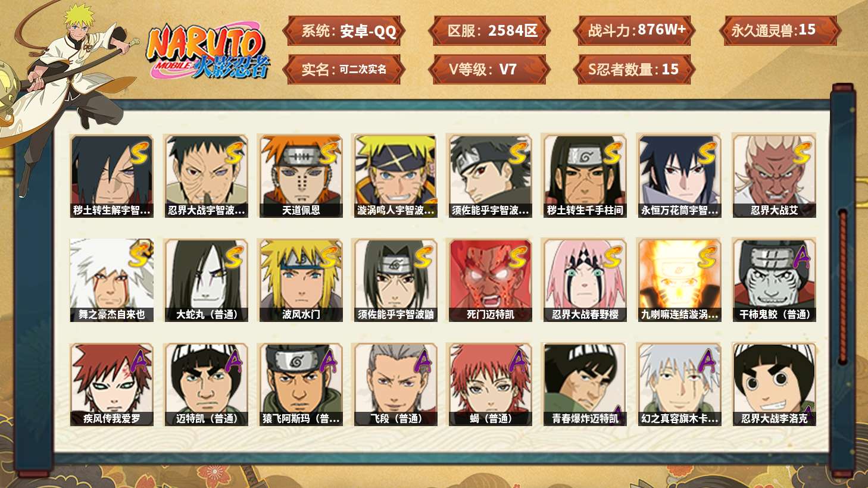Pick the 波风水门 ninja portrait
This screenshot has width=868, height=488.
tap(301, 280)
